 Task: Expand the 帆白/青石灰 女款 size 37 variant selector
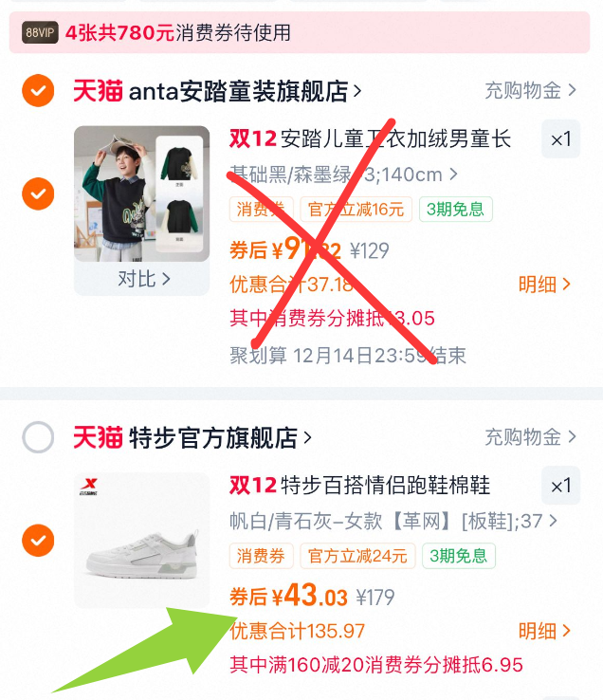click(393, 521)
